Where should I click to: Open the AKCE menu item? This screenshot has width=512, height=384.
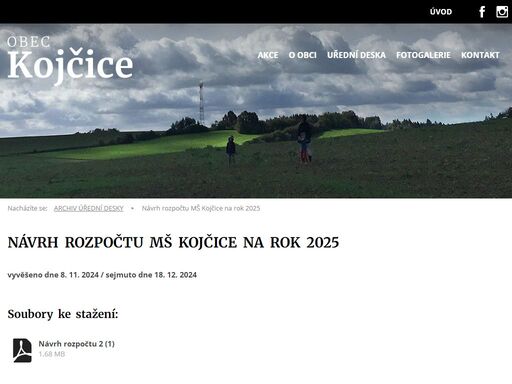tap(268, 55)
